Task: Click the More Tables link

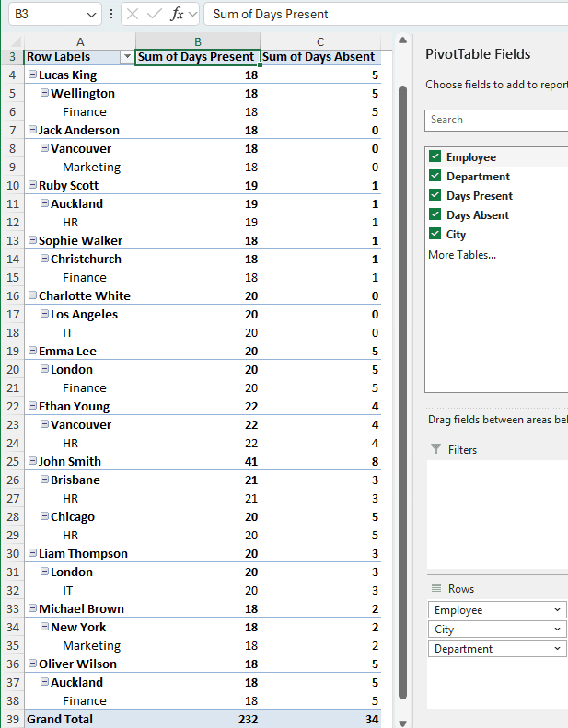Action: point(462,255)
